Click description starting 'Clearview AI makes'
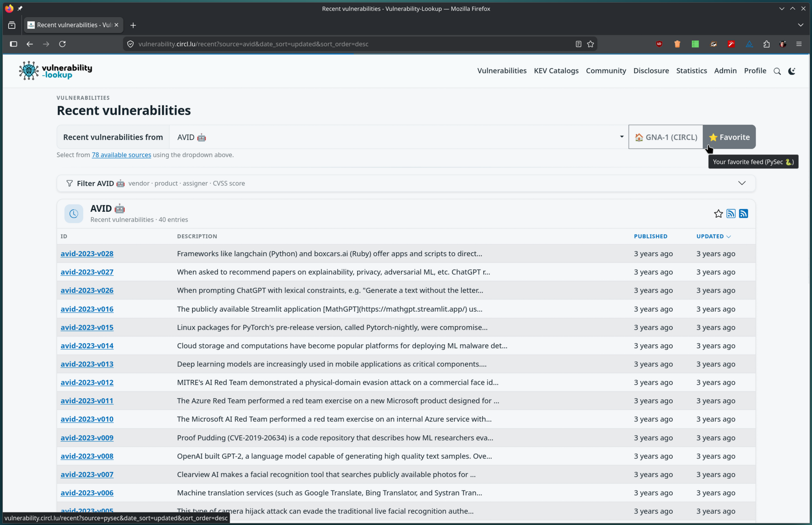 [326, 474]
